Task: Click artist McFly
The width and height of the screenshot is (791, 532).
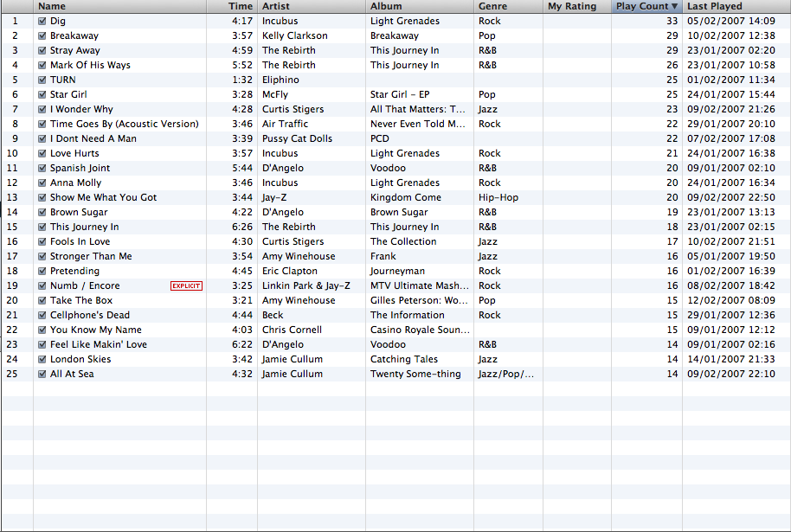Action: pyautogui.click(x=275, y=94)
